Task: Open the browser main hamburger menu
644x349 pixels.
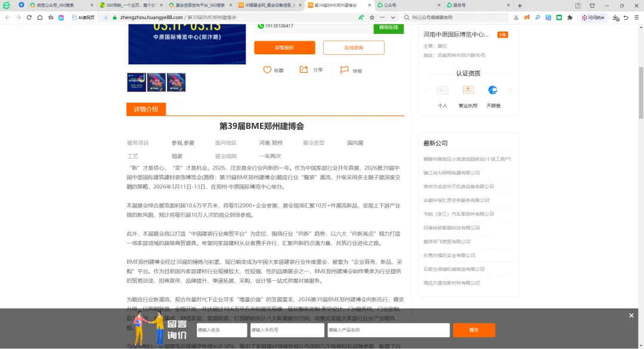Action: [x=637, y=18]
